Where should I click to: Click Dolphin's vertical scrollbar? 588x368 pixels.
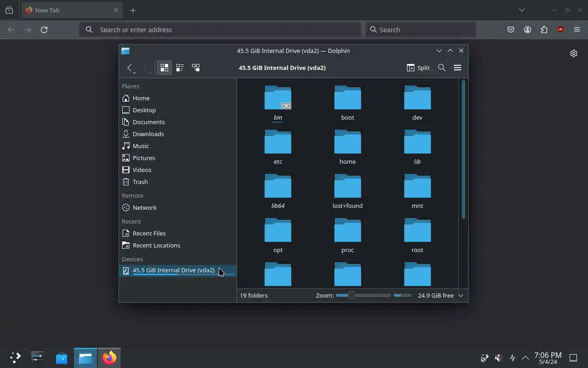464,149
